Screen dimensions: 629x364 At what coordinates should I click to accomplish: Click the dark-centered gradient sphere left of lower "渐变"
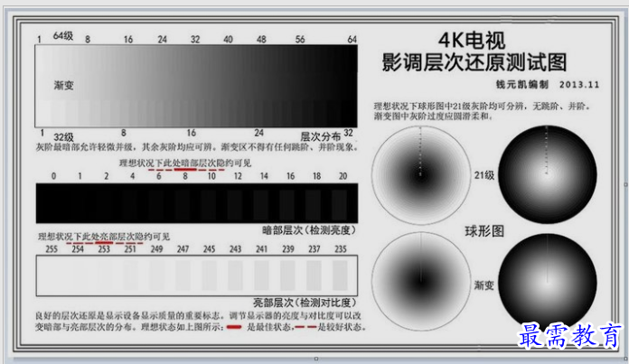click(421, 282)
